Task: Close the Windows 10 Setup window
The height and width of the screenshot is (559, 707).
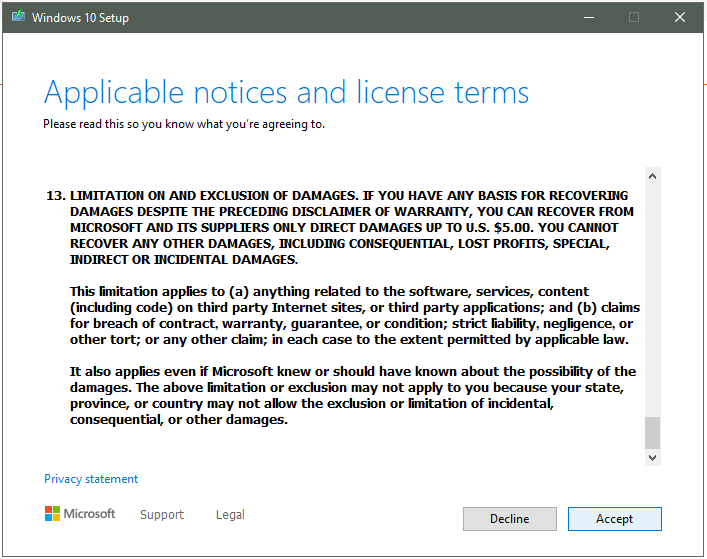Action: pos(680,18)
